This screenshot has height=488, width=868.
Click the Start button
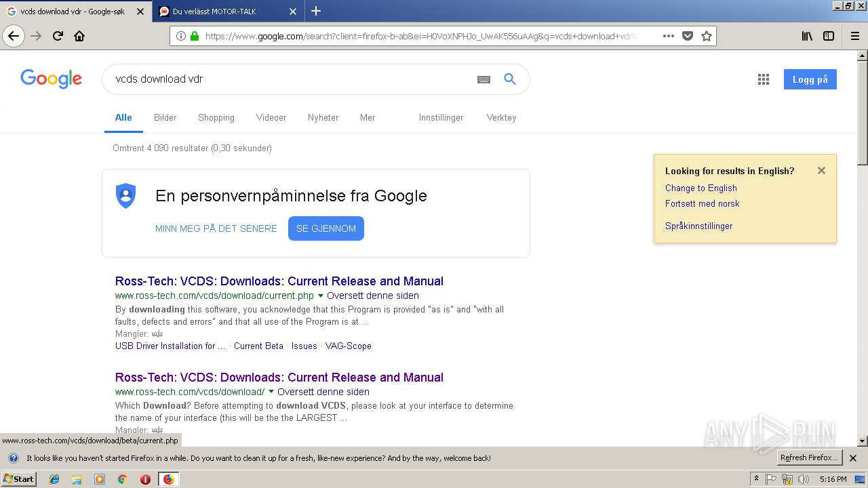tap(19, 479)
